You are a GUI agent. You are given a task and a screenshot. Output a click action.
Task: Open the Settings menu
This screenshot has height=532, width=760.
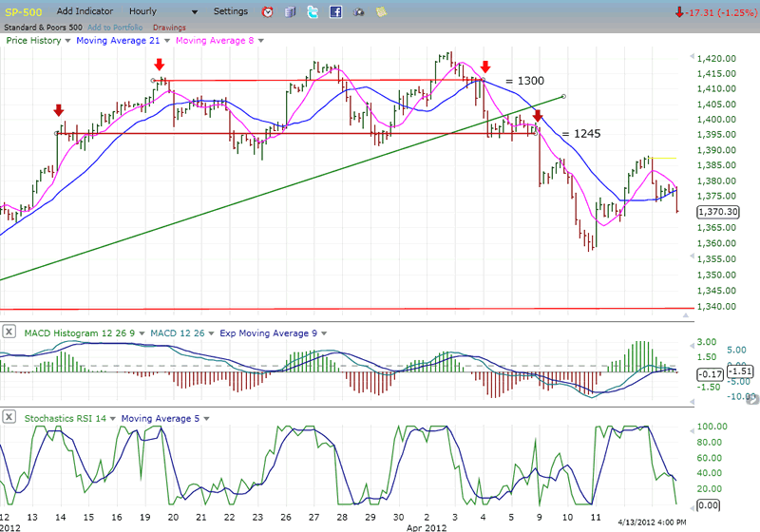(230, 11)
